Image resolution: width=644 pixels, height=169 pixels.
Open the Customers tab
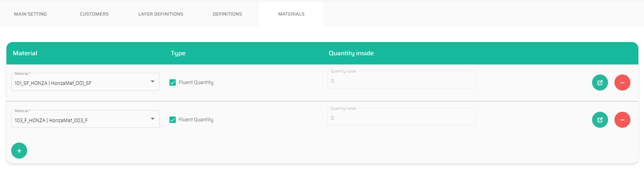click(x=94, y=14)
